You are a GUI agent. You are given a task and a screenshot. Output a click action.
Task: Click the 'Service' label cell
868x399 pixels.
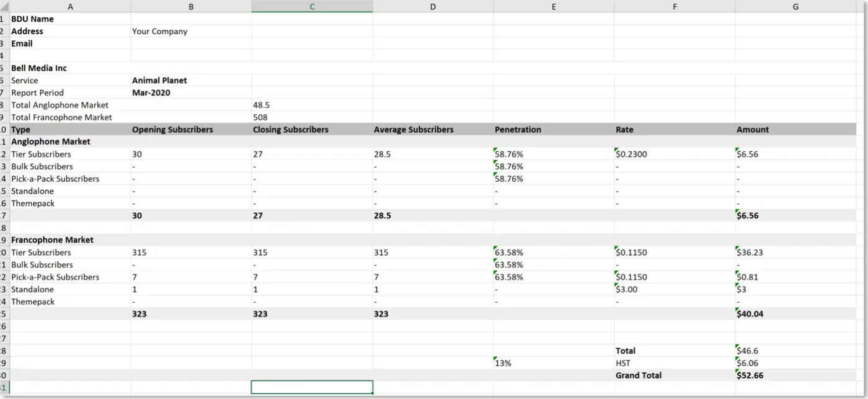70,81
